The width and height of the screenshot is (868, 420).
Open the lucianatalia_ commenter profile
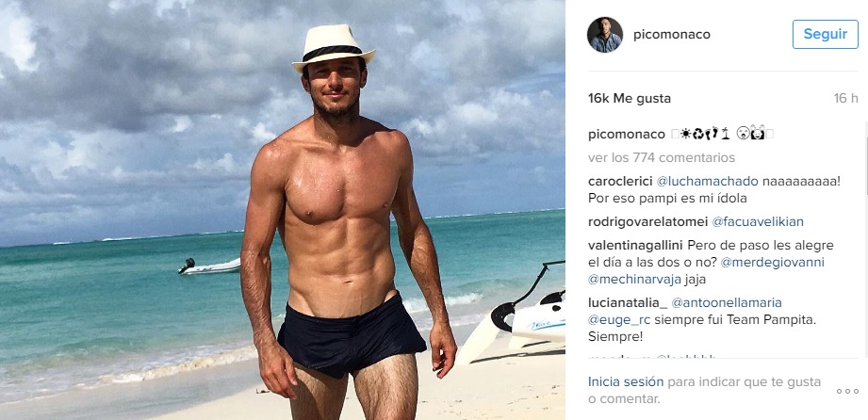click(628, 302)
